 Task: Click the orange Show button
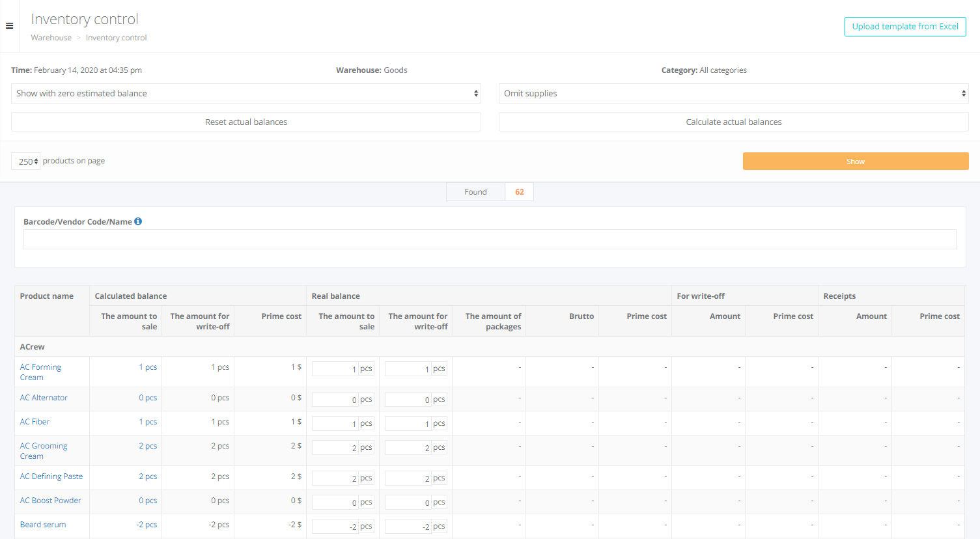855,161
